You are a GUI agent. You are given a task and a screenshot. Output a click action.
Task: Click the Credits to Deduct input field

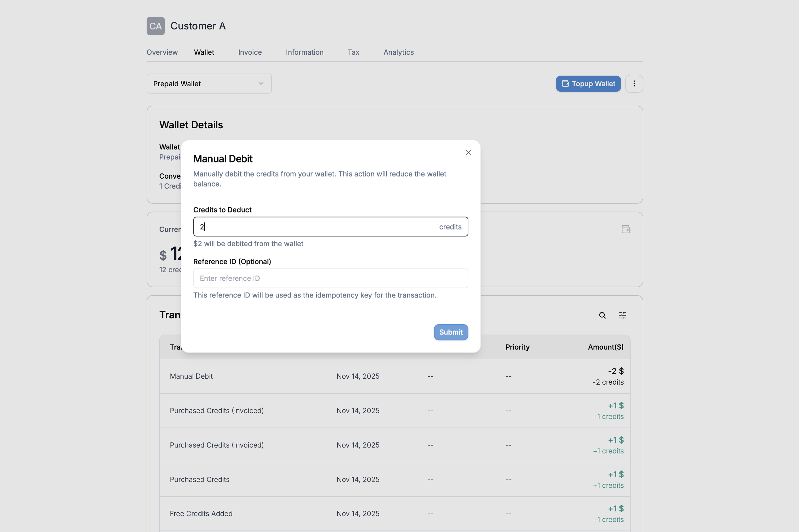tap(306, 226)
